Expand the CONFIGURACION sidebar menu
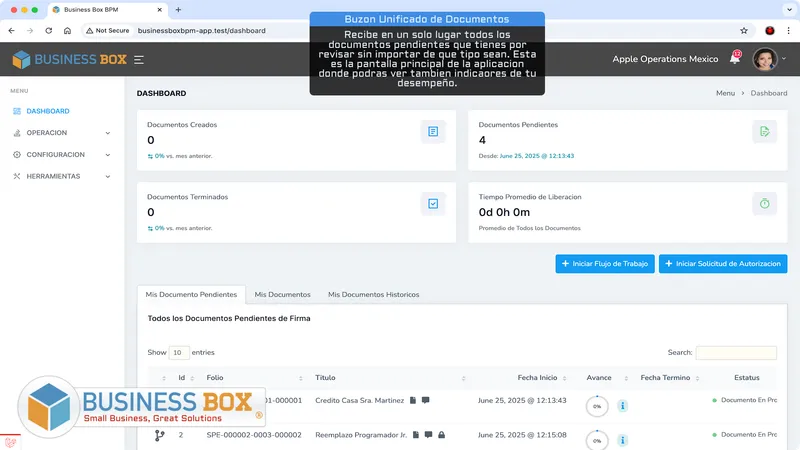 (61, 155)
